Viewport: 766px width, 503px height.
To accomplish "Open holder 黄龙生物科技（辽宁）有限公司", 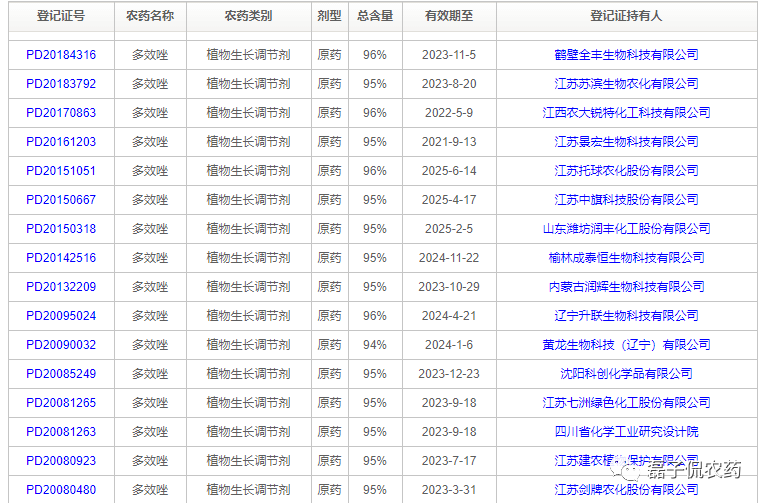I will 626,345.
